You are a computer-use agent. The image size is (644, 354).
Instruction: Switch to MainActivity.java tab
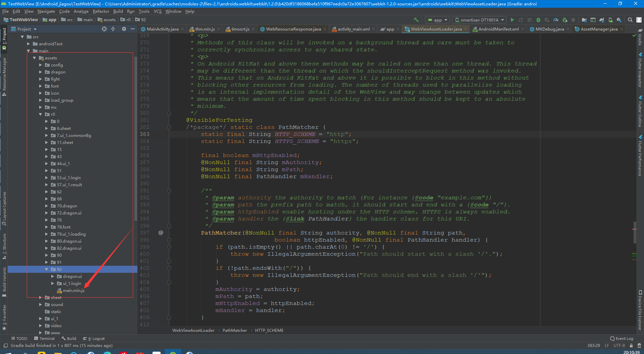(x=162, y=29)
